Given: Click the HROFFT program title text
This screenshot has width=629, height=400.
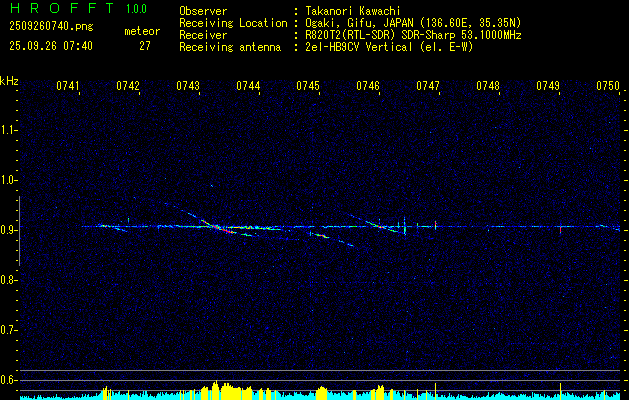Looking at the screenshot, I should (63, 8).
